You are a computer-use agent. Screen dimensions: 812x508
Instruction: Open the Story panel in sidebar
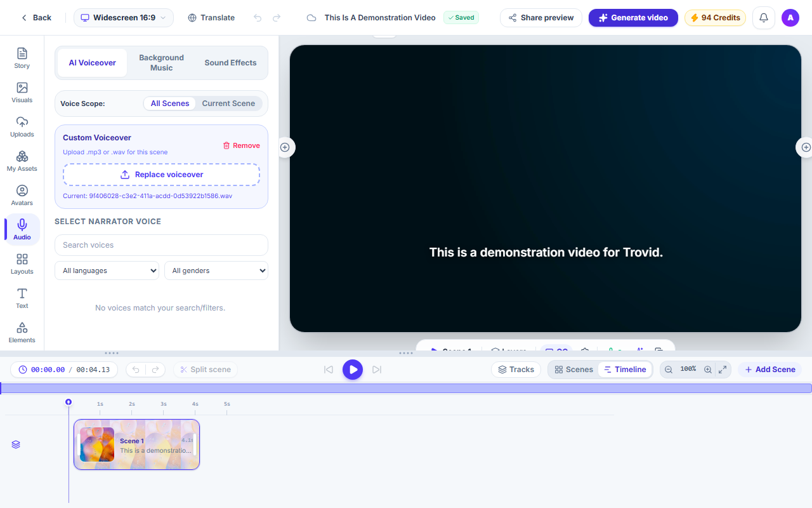click(x=22, y=58)
